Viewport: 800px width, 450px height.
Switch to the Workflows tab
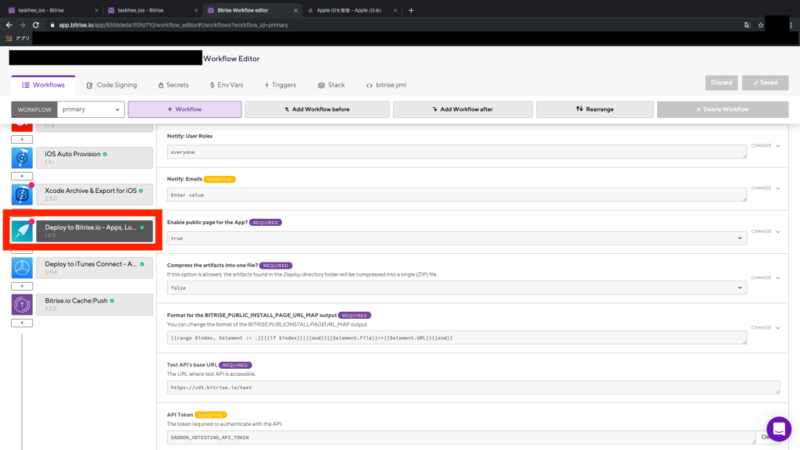pos(43,85)
